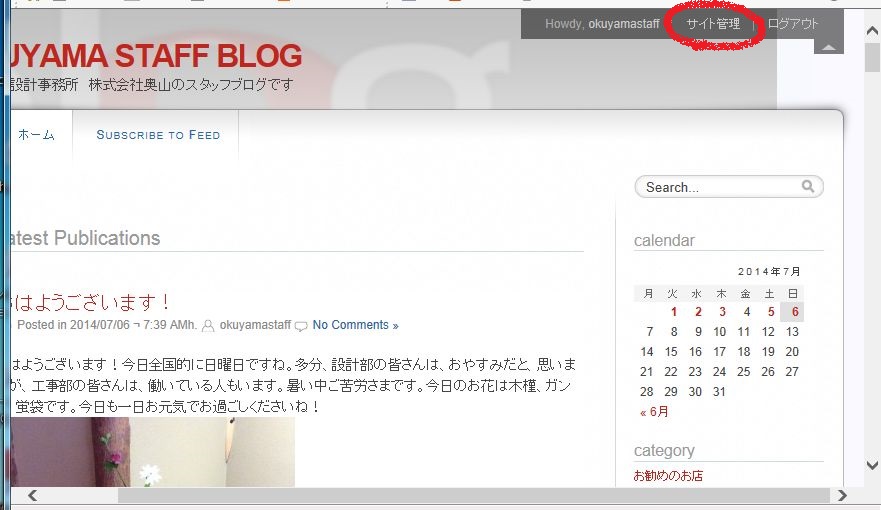The image size is (881, 510).
Task: Go to previous month « 6月
Action: [654, 412]
